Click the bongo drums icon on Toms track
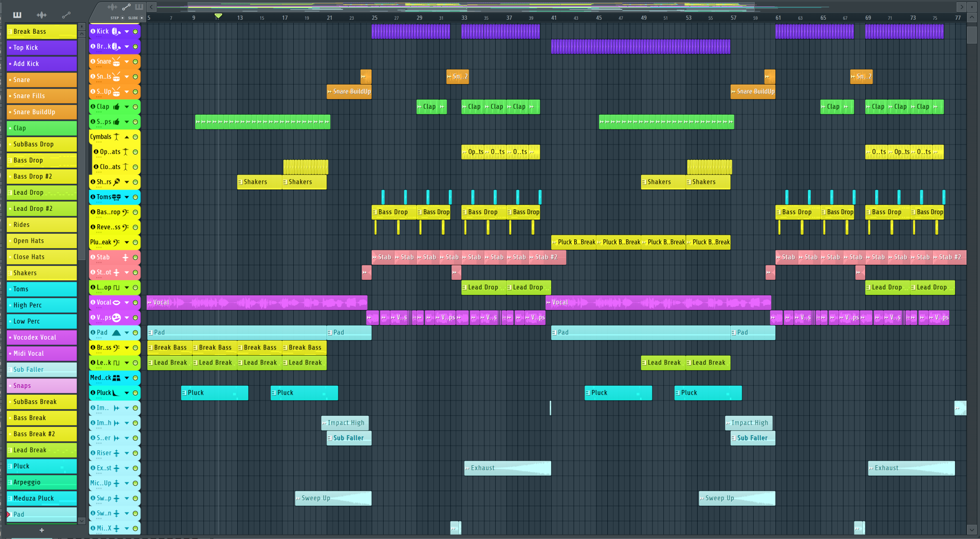This screenshot has height=539, width=980. [x=116, y=197]
